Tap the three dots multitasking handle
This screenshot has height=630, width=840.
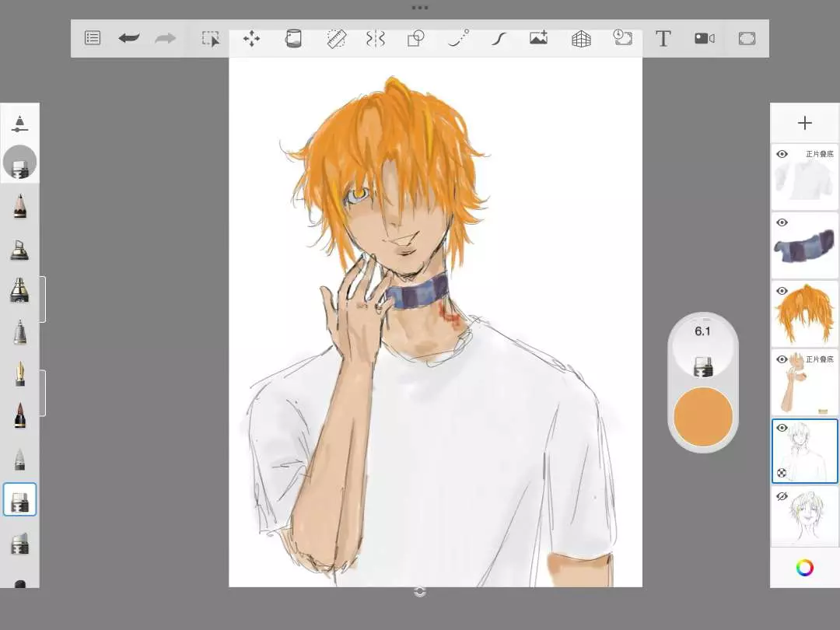420,8
